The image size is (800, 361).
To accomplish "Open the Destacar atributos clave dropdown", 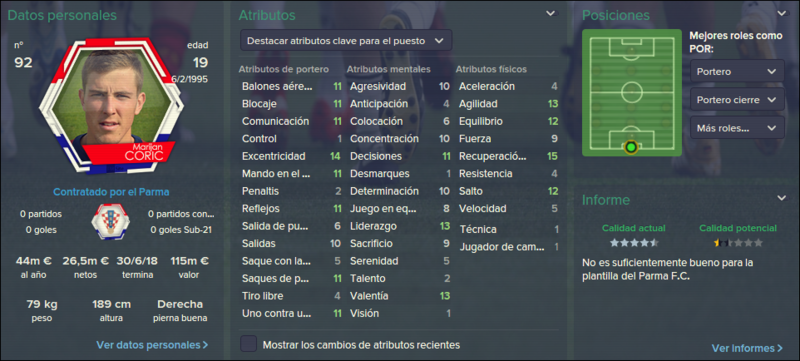I will click(x=346, y=41).
